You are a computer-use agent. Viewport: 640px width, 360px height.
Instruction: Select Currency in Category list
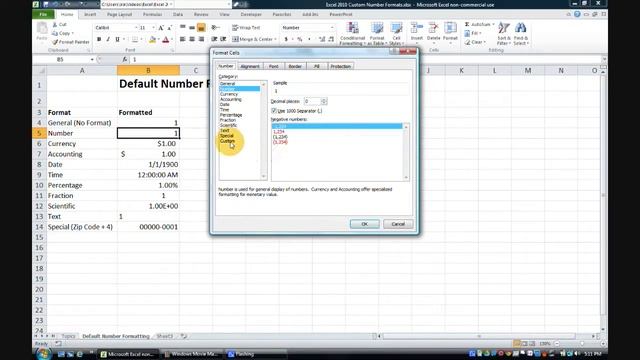point(229,94)
